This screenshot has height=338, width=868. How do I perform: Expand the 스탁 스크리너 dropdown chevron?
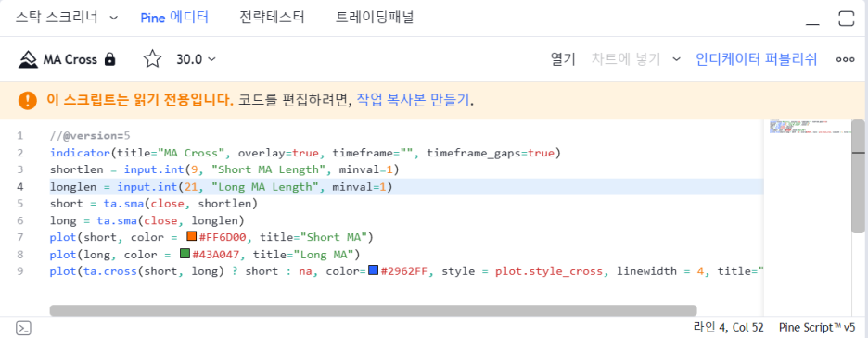click(x=114, y=18)
